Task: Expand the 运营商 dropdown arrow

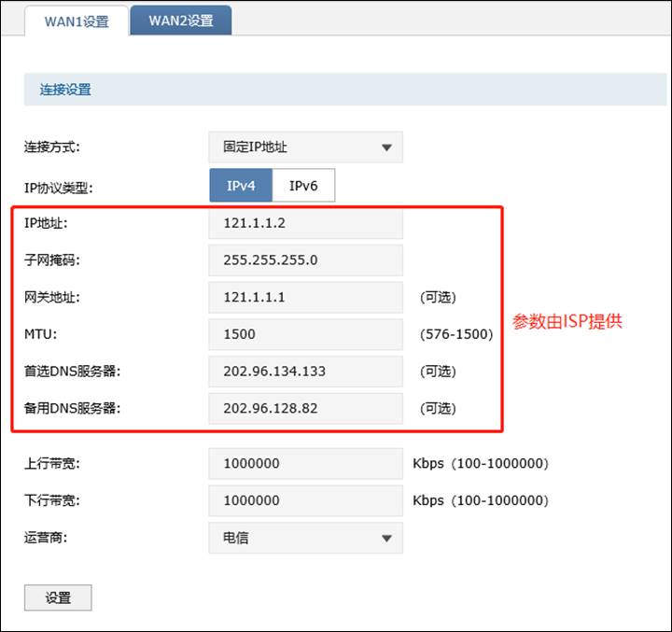Action: point(386,538)
